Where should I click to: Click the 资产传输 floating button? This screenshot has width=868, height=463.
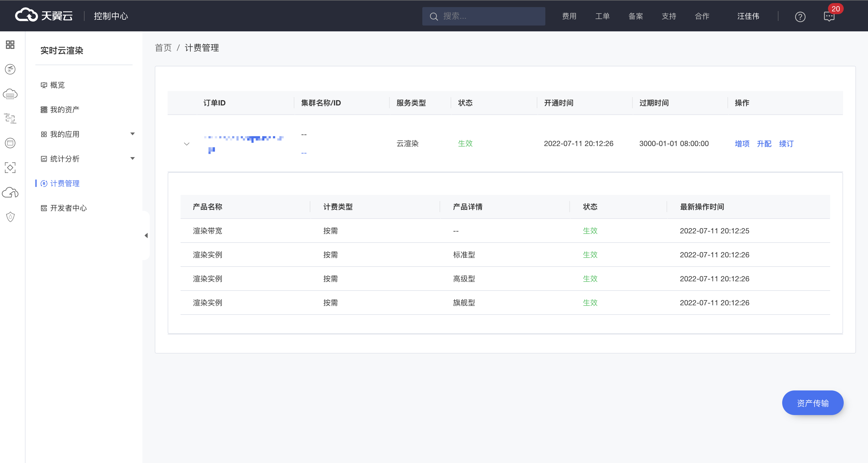(x=812, y=403)
